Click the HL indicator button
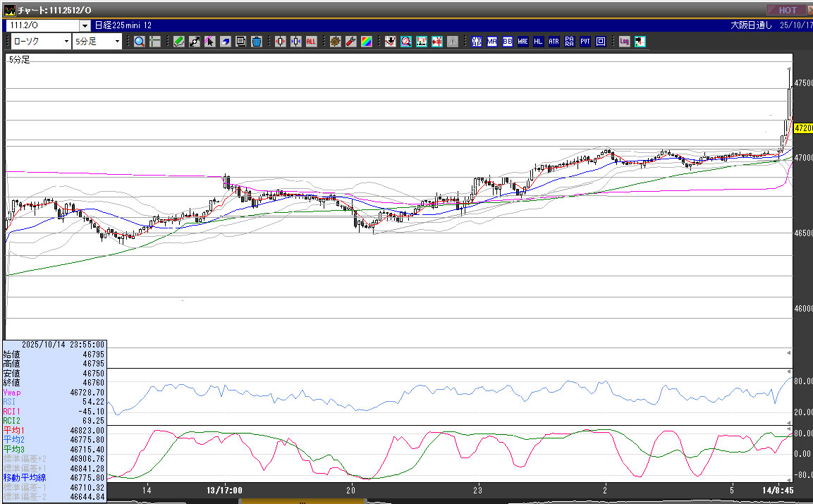The width and height of the screenshot is (813, 504). pyautogui.click(x=538, y=42)
